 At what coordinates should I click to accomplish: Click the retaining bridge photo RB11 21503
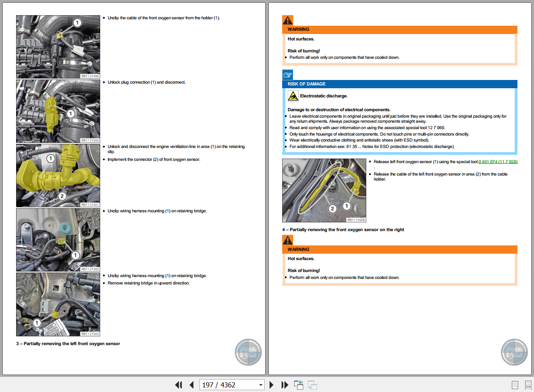pyautogui.click(x=58, y=305)
